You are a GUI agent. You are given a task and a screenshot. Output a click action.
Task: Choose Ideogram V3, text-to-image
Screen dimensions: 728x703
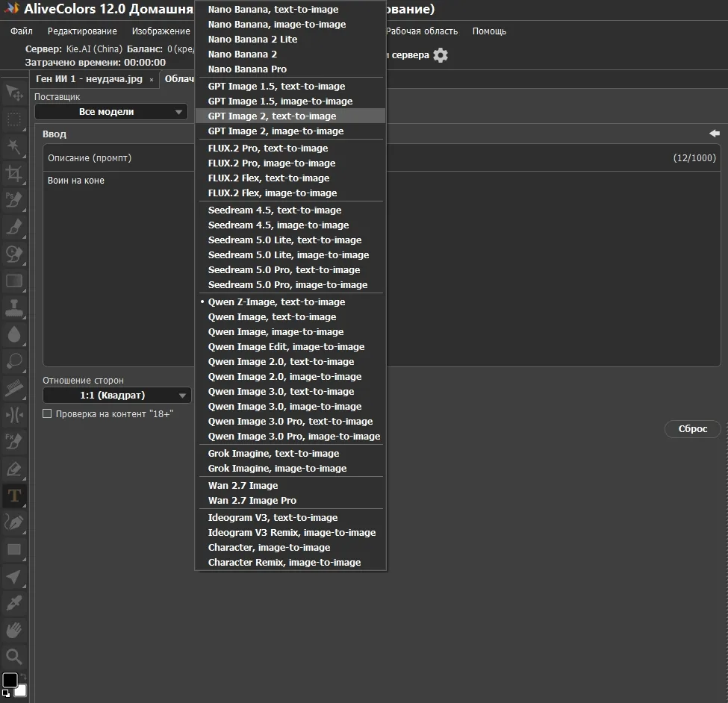click(290, 517)
